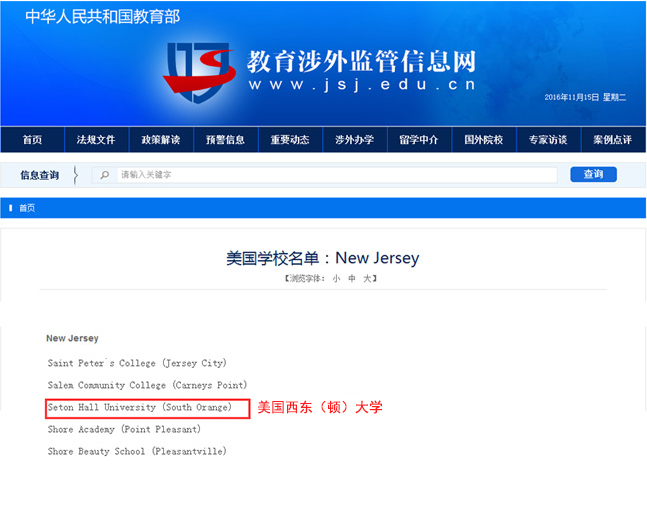This screenshot has width=647, height=517.
Task: Focus the keyword search input field
Action: click(x=335, y=175)
